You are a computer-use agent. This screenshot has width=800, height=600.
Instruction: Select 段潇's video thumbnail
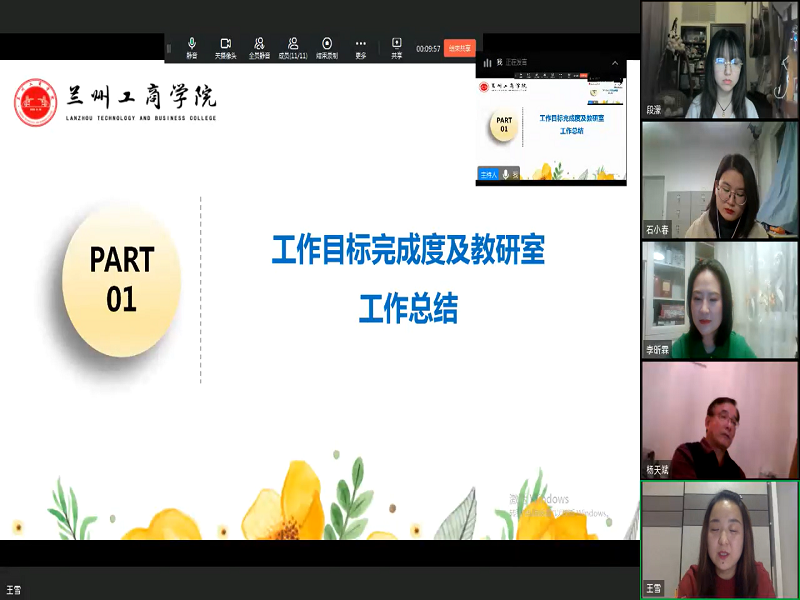(720, 60)
